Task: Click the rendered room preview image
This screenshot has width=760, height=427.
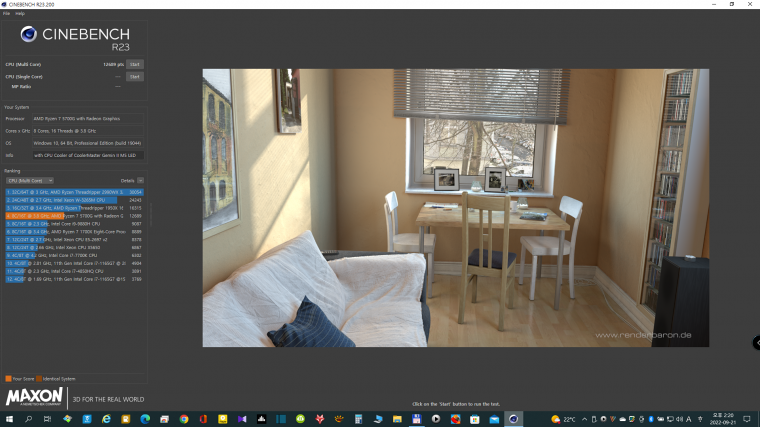Action: click(x=456, y=207)
